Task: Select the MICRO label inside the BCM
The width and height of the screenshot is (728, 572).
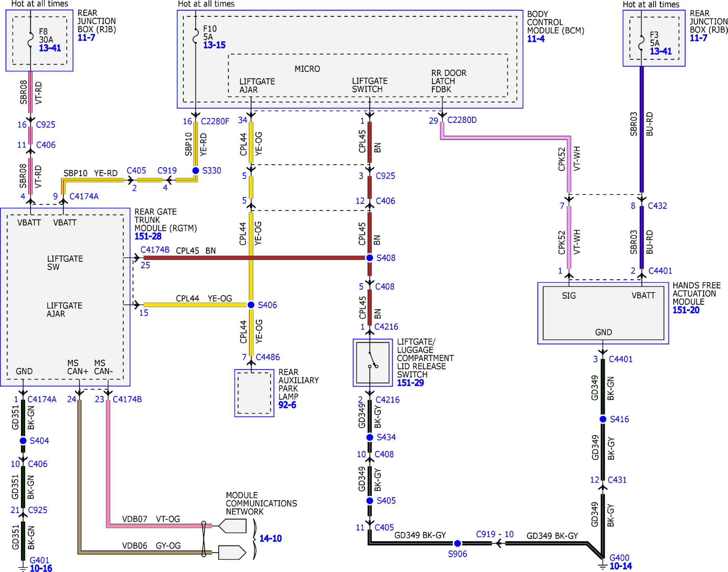Action: (x=307, y=69)
